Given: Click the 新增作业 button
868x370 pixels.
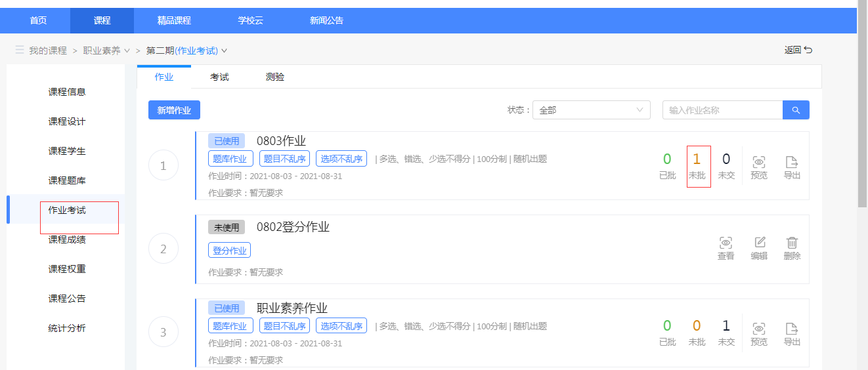Looking at the screenshot, I should pos(174,110).
